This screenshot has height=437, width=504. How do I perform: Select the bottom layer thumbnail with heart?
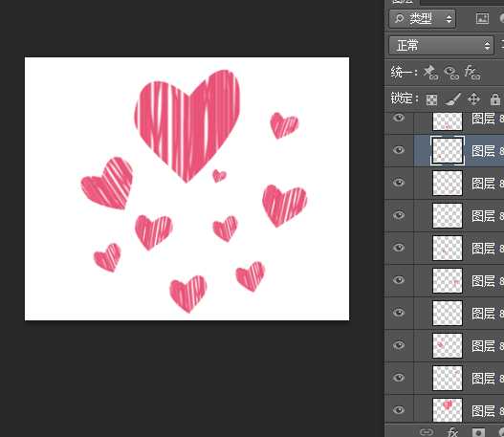[x=448, y=410]
